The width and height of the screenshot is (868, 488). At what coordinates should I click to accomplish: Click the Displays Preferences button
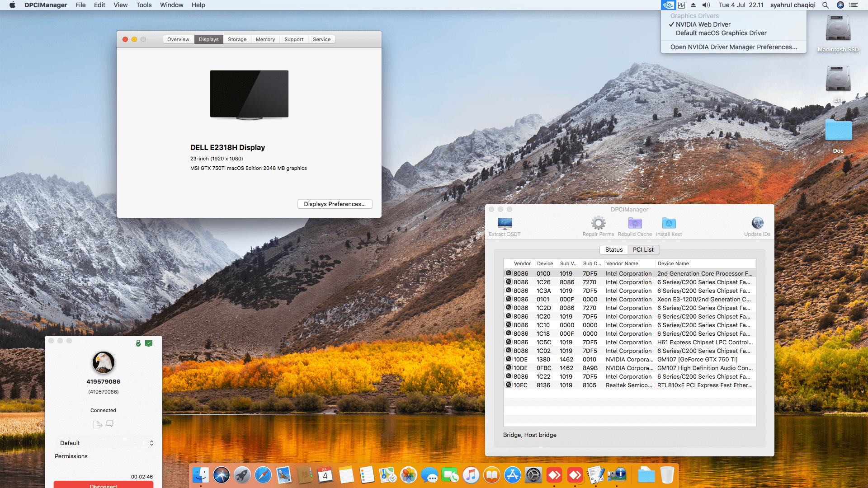(335, 204)
